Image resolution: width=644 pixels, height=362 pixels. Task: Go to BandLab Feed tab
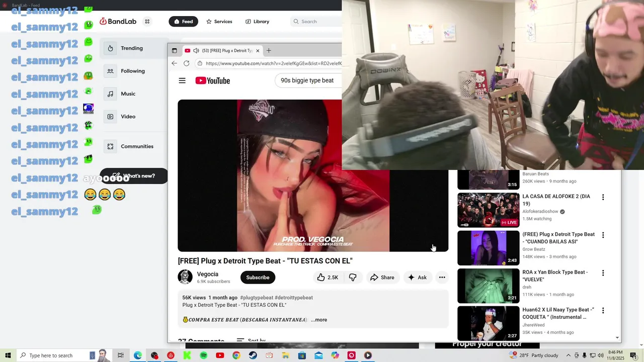[183, 22]
